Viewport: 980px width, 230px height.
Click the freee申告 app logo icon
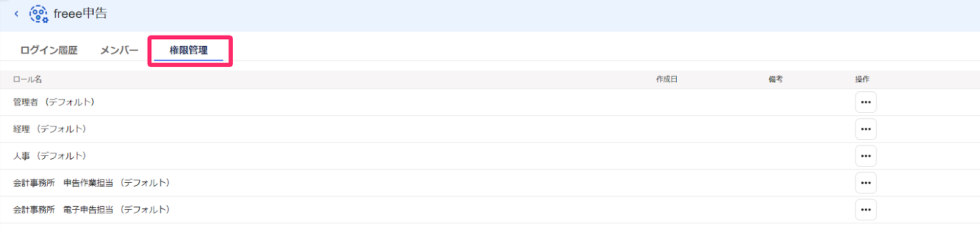tap(39, 13)
